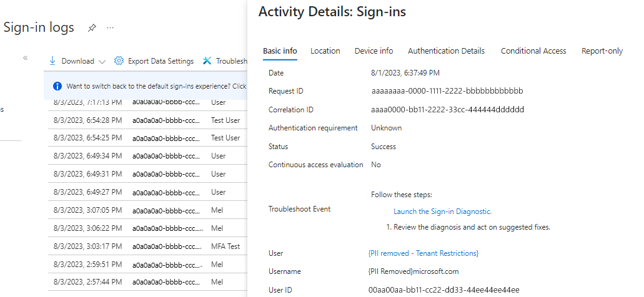Select the MFA Test sign-in row
This screenshot has width=644, height=297.
[150, 246]
